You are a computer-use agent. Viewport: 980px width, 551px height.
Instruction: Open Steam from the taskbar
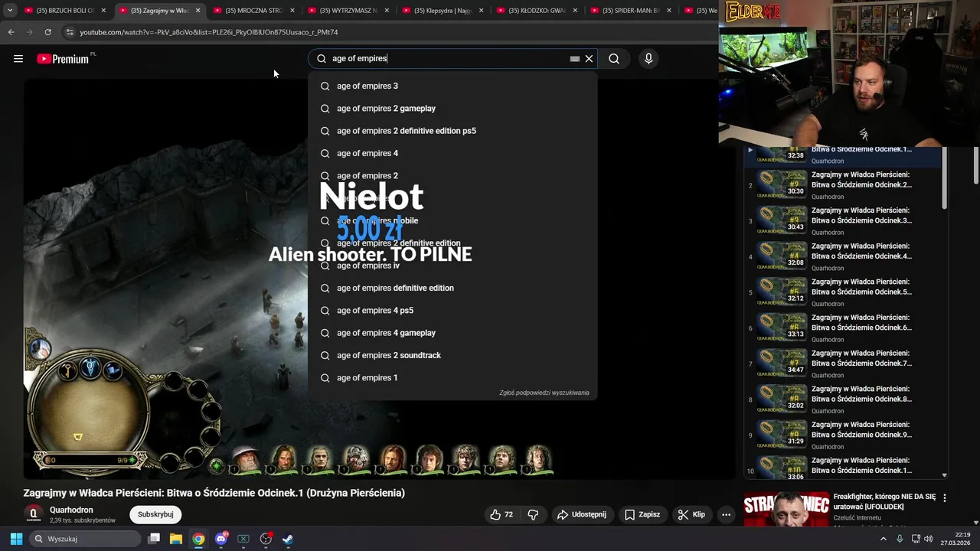point(288,539)
